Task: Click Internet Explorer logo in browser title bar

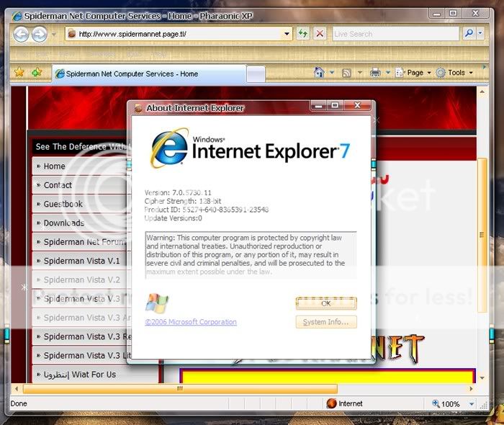Action: coord(17,16)
